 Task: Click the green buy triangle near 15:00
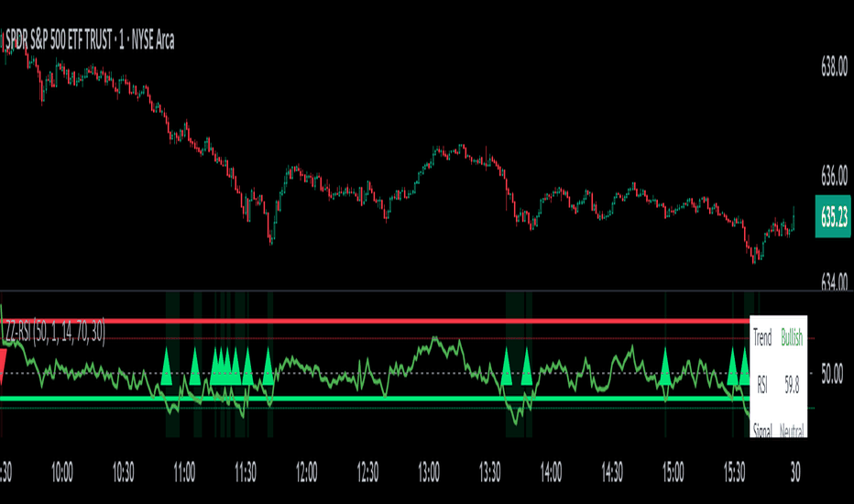664,367
